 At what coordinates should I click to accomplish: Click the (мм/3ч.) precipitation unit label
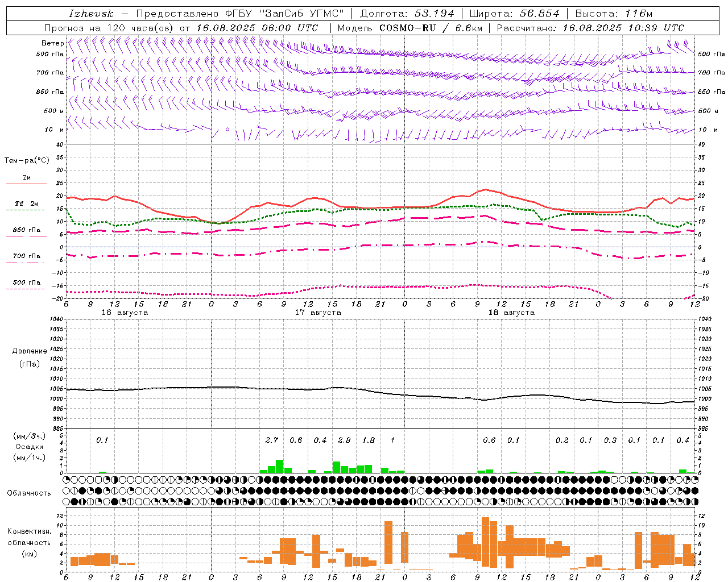pos(29,436)
